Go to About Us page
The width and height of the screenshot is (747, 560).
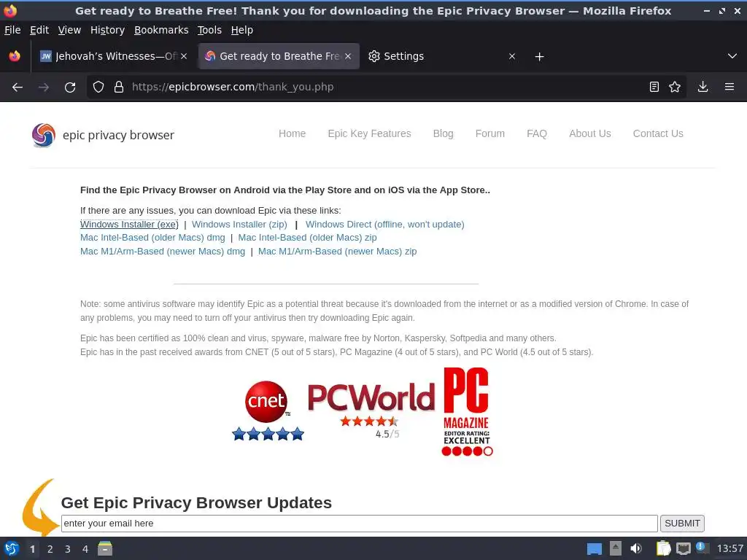tap(589, 134)
